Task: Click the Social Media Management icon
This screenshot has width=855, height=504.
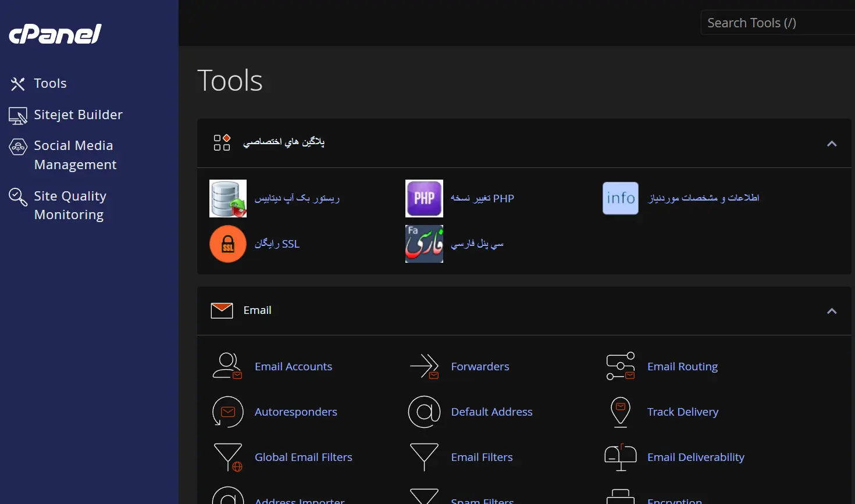Action: (x=18, y=146)
